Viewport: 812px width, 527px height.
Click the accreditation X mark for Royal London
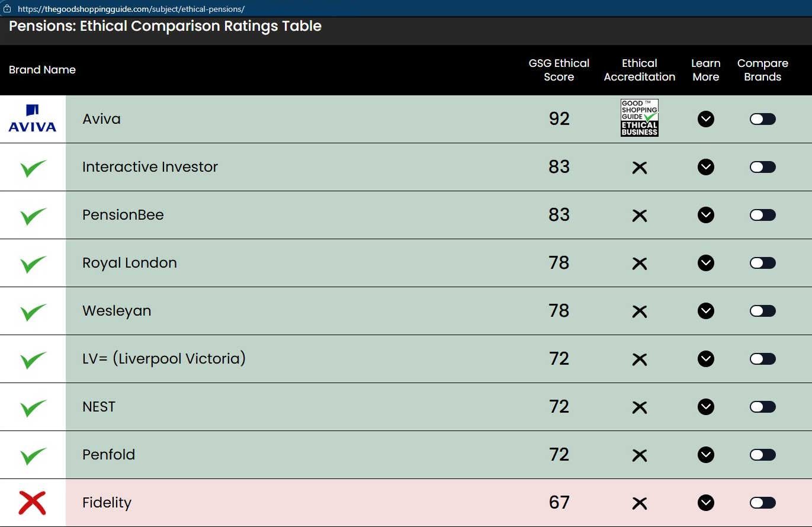click(639, 263)
